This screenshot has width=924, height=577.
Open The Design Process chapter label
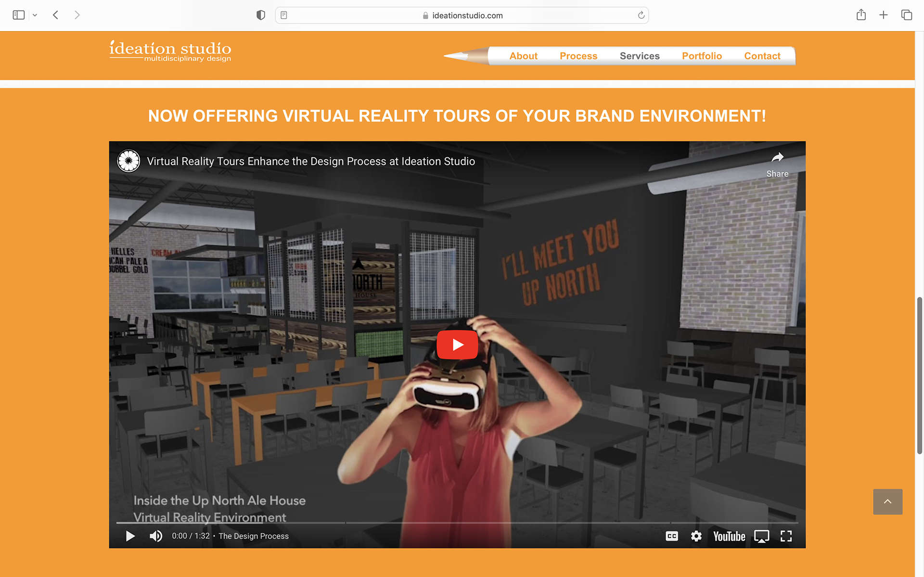pyautogui.click(x=254, y=536)
